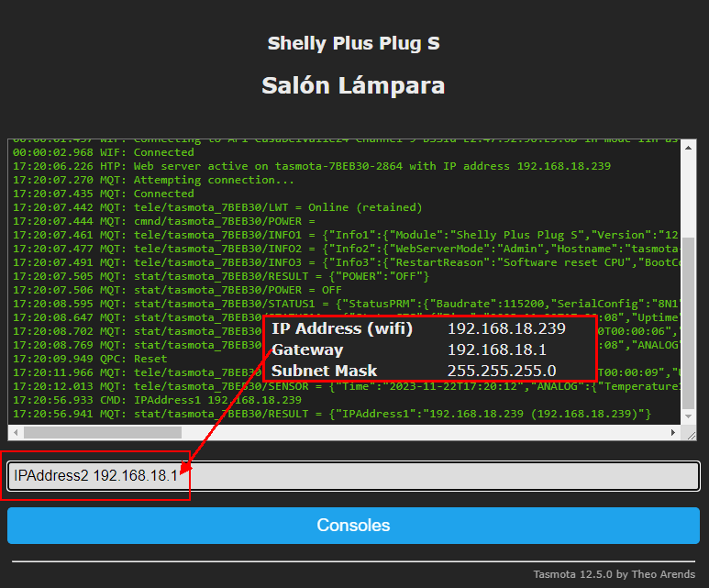Click the horizontal scrollbar right arrow

tap(674, 433)
